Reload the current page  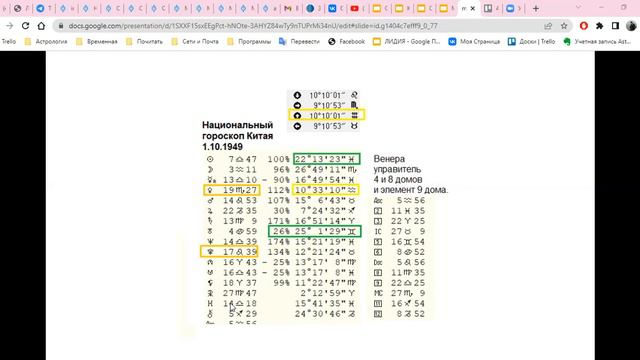pos(25,26)
